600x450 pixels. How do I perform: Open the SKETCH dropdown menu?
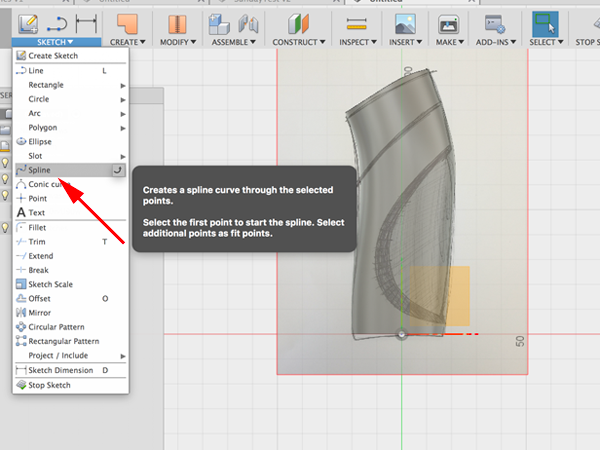56,42
